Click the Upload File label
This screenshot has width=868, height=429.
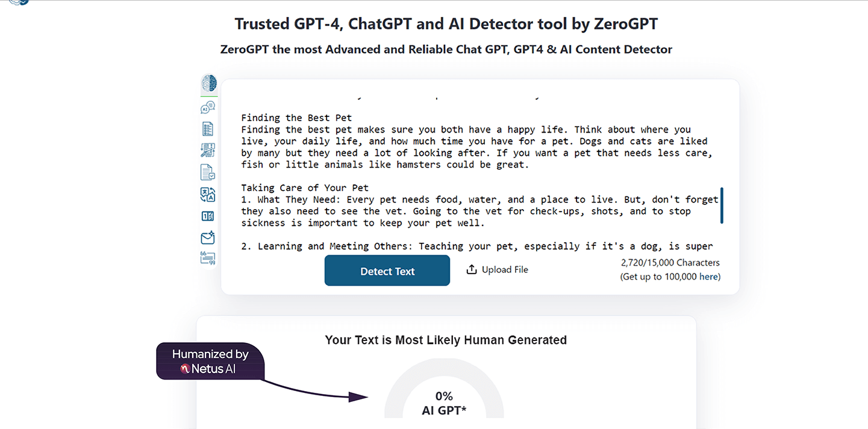(x=505, y=269)
